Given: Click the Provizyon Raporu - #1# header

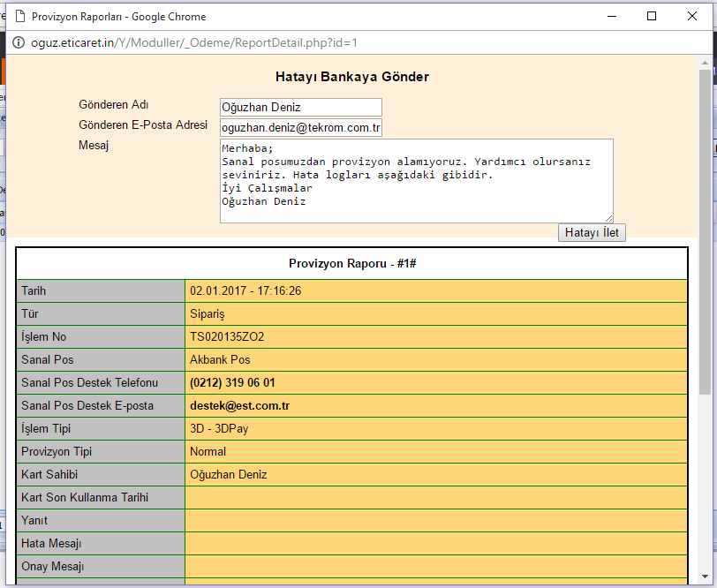Looking at the screenshot, I should pos(352,264).
